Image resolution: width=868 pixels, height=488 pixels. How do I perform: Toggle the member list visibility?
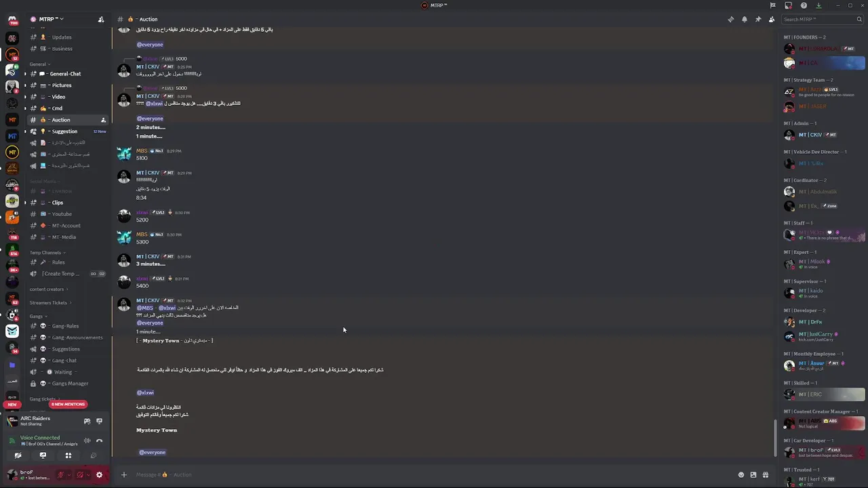[772, 19]
